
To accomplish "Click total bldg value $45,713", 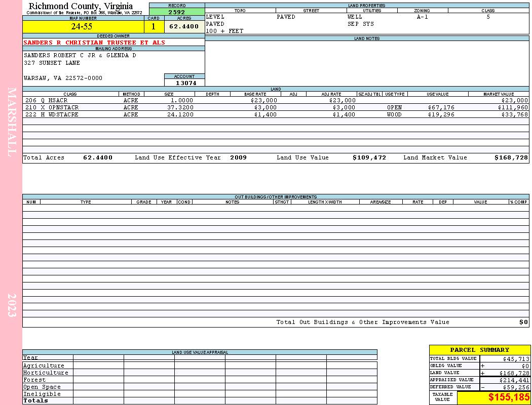I will 515,358.
